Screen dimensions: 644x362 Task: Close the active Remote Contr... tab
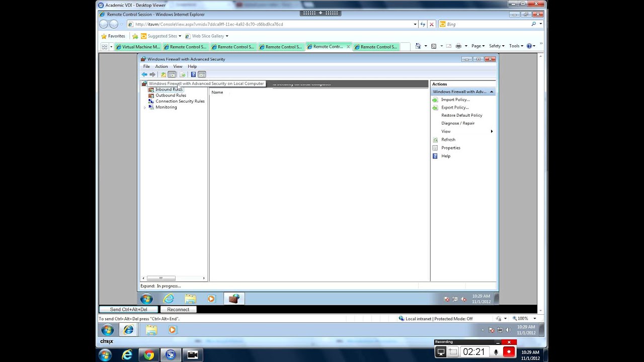coord(348,47)
